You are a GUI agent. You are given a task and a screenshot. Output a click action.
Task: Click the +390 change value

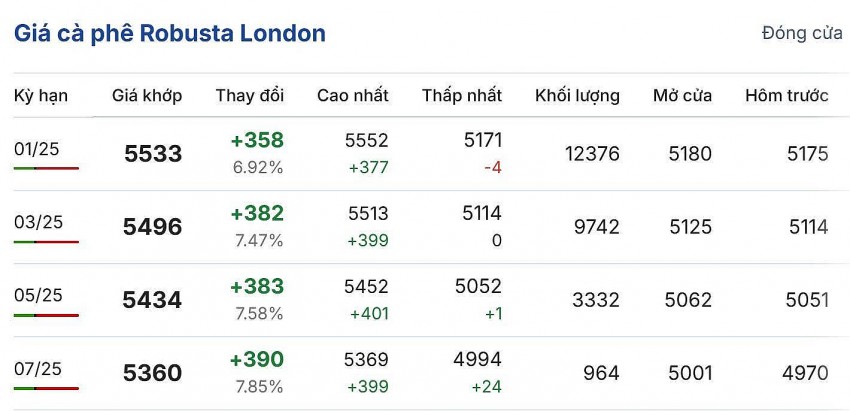[257, 359]
